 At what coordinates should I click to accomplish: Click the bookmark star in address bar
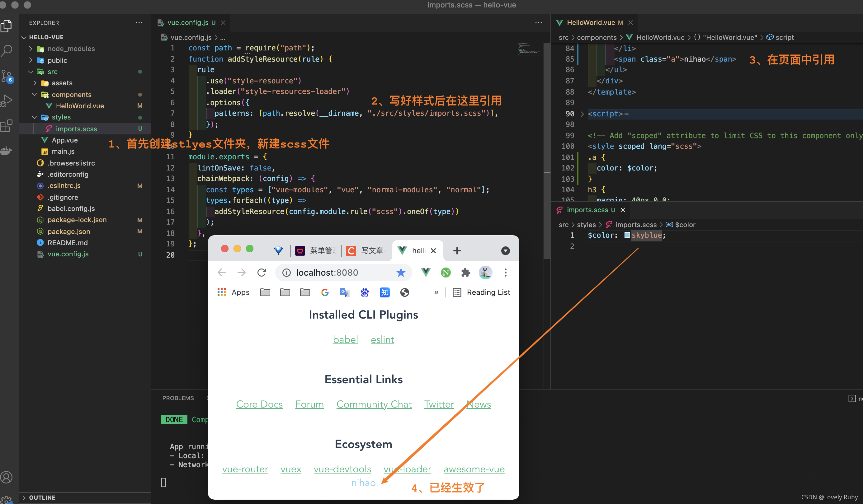(x=401, y=272)
